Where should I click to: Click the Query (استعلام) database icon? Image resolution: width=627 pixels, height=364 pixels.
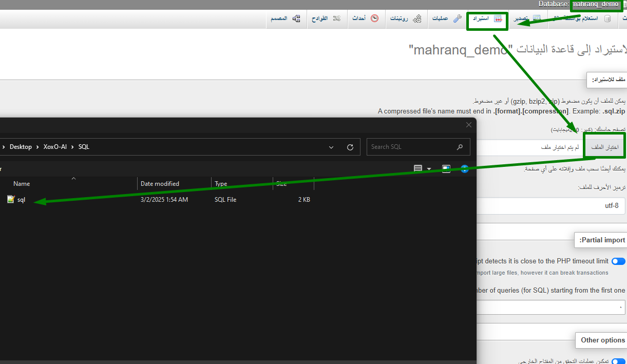607,18
